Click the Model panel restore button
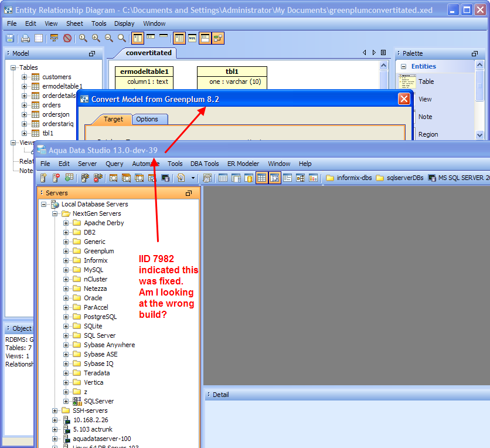The image size is (490, 448). click(x=92, y=54)
